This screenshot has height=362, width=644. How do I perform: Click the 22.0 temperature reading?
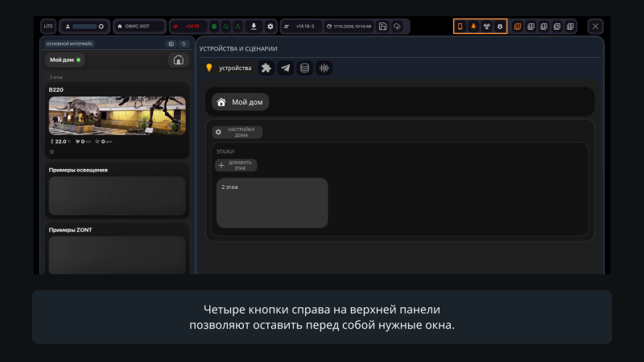[x=60, y=142]
